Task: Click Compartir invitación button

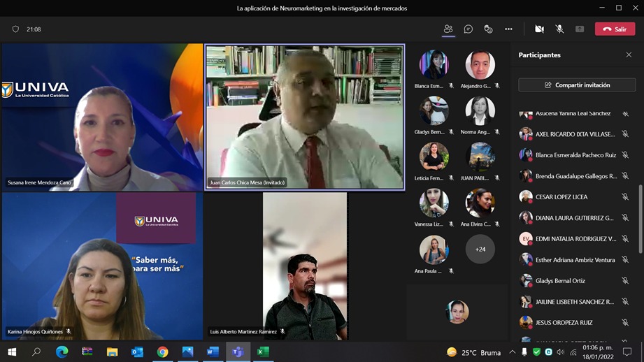Action: pyautogui.click(x=577, y=85)
